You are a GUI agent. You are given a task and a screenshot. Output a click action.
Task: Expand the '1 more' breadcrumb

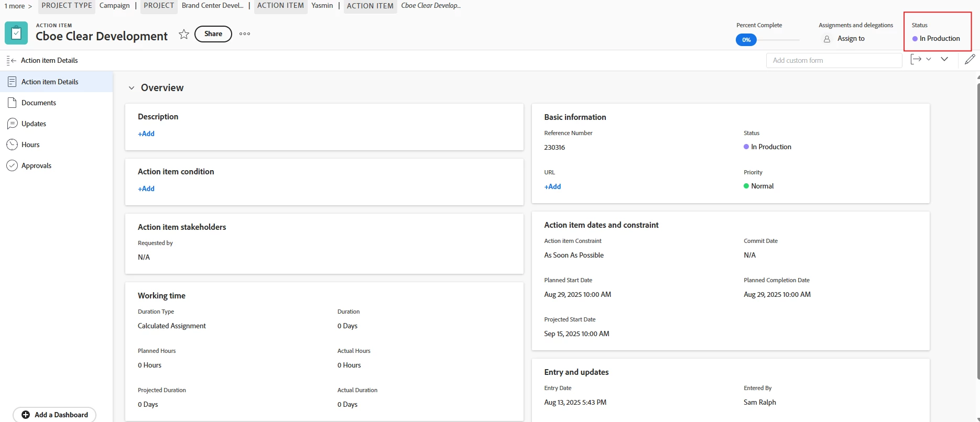[18, 6]
